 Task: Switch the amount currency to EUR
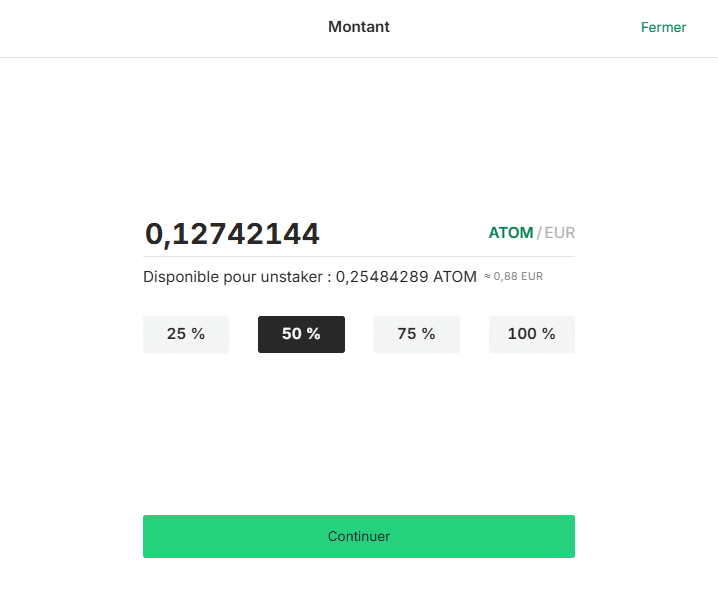(x=560, y=233)
